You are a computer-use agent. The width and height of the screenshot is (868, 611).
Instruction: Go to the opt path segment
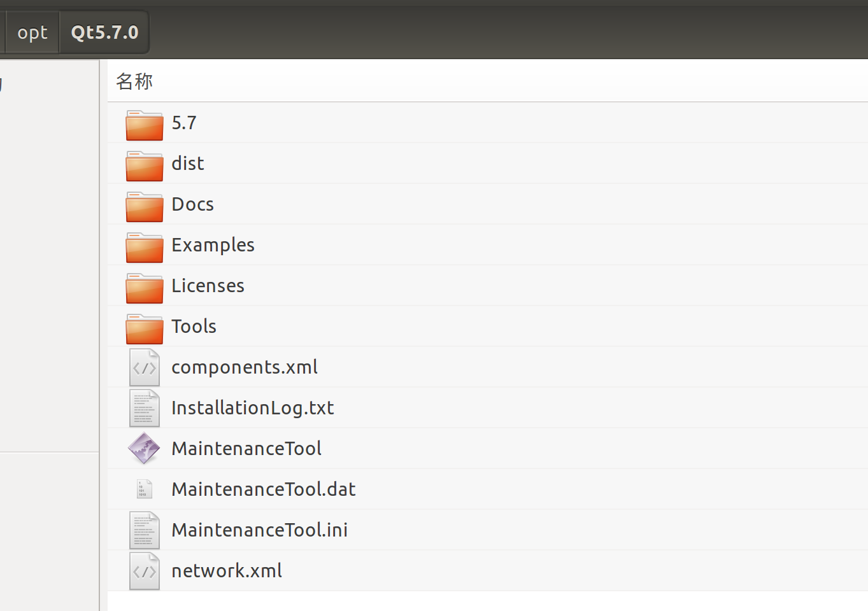click(x=32, y=32)
